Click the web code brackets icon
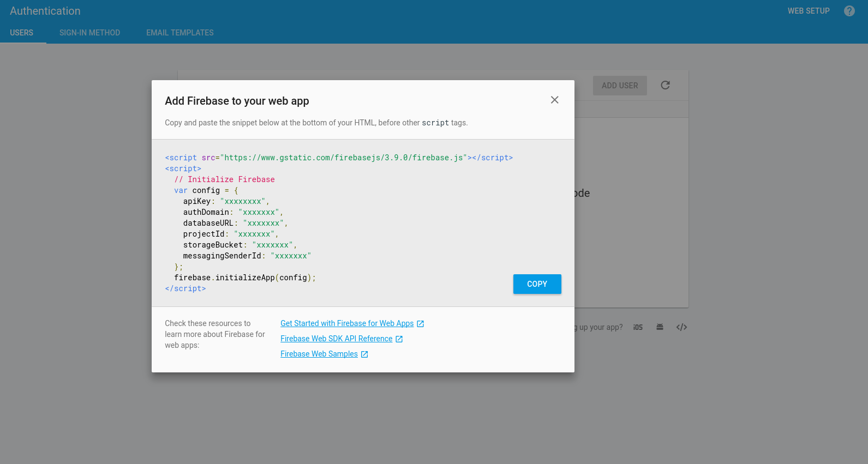 [x=681, y=327]
